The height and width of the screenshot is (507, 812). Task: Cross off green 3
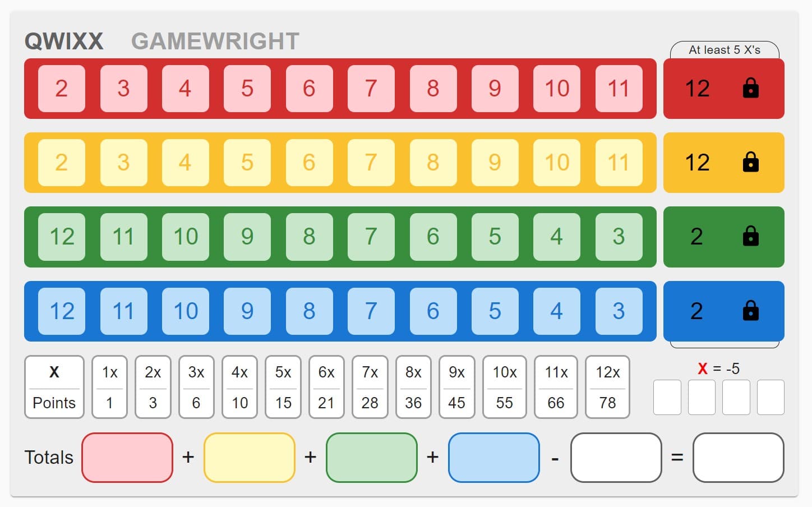tap(619, 236)
